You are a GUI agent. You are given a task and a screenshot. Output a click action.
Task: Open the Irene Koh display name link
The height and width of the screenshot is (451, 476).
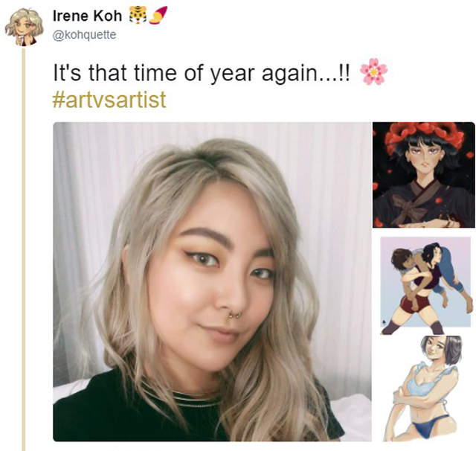click(87, 16)
